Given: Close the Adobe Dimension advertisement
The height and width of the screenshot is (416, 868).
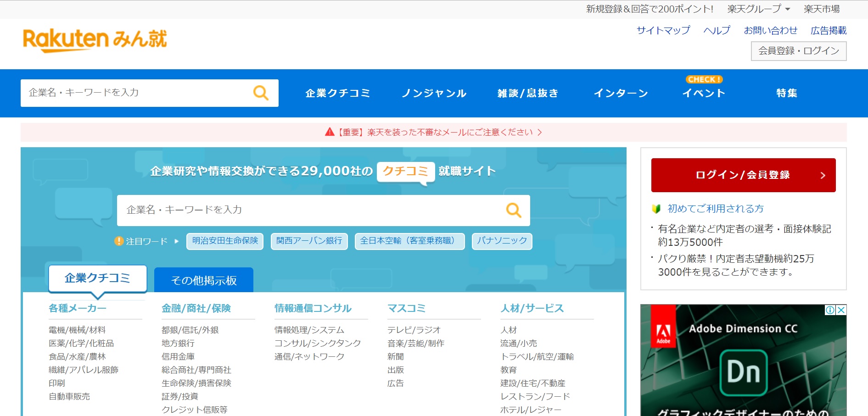Looking at the screenshot, I should [841, 310].
